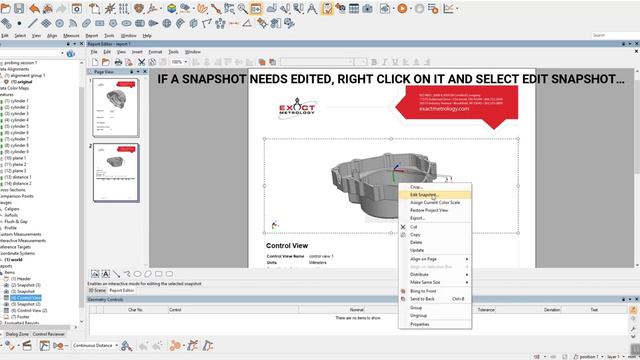This screenshot has height=360, width=640.
Task: Click the Bold formatting icon
Action: pyautogui.click(x=374, y=62)
